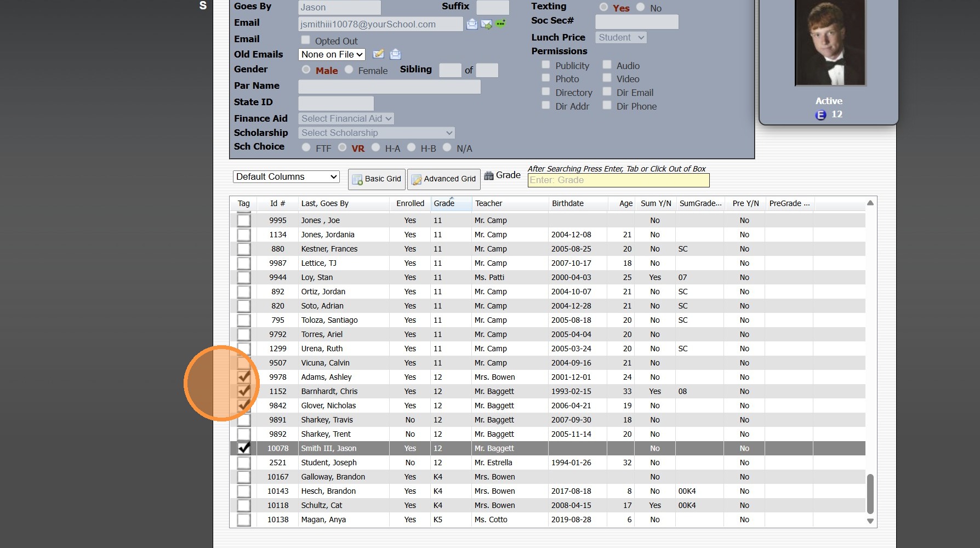The width and height of the screenshot is (980, 548).
Task: Expand the Old Emails None on File dropdown
Action: 332,54
